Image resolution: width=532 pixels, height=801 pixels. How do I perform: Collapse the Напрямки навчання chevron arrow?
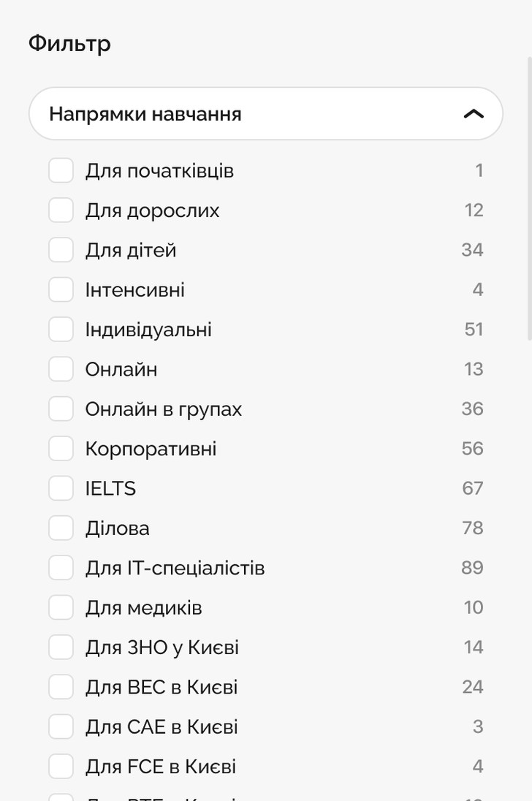(474, 113)
